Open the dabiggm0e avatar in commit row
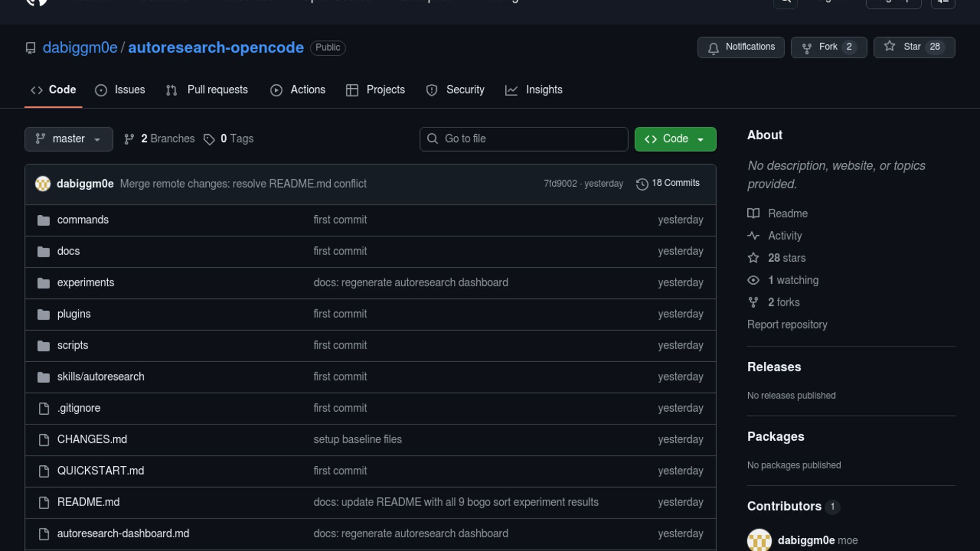 [43, 184]
